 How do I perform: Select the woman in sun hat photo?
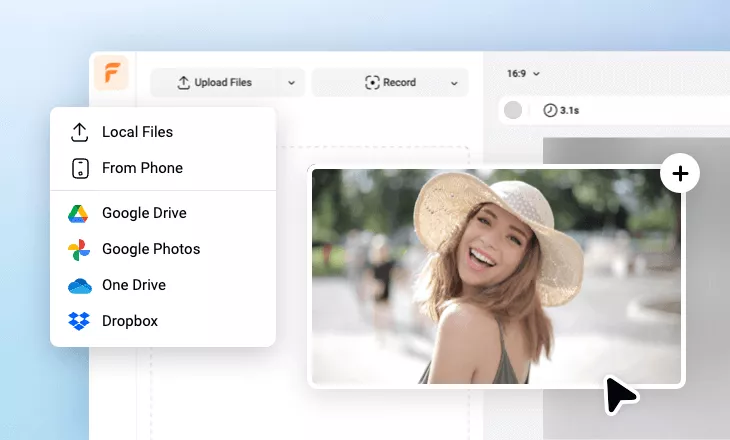495,276
